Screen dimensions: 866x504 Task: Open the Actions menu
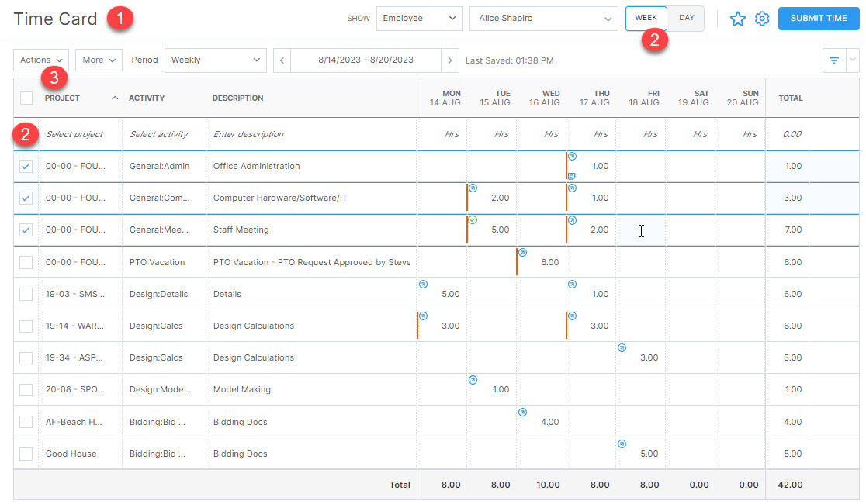pyautogui.click(x=40, y=60)
